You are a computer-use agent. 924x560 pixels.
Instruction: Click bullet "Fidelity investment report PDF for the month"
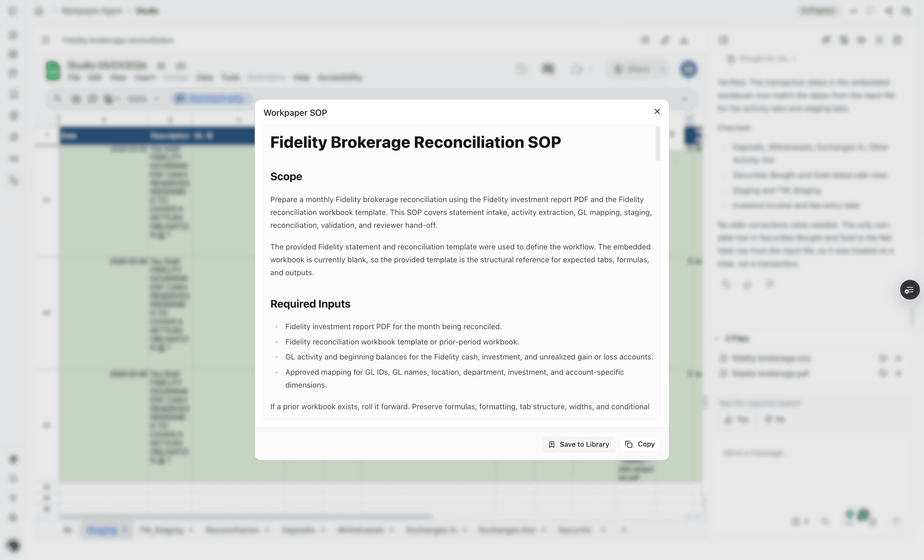(393, 326)
